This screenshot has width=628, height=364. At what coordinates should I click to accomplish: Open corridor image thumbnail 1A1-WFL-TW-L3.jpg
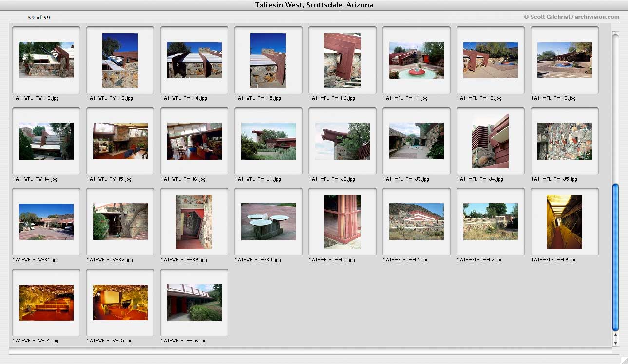coord(565,222)
